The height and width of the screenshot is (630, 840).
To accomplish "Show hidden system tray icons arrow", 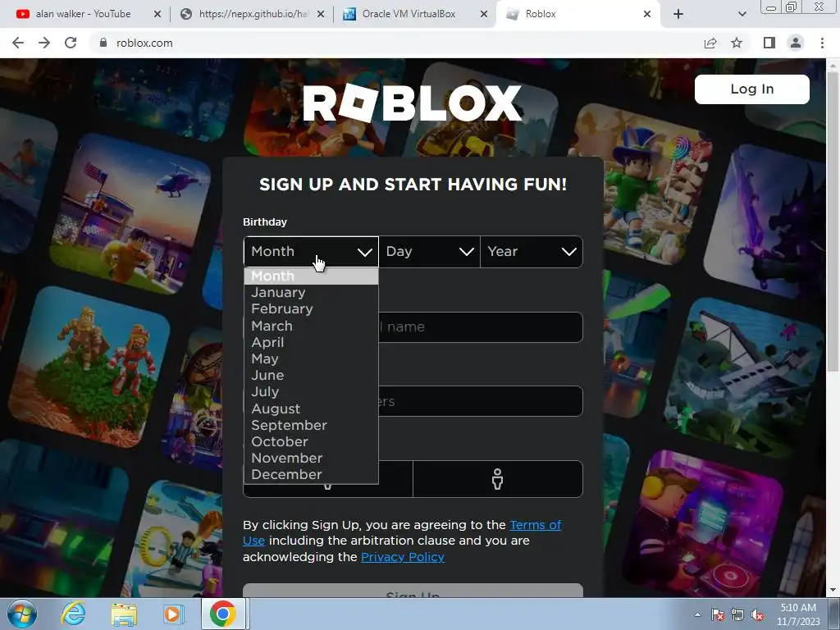I will [x=697, y=614].
